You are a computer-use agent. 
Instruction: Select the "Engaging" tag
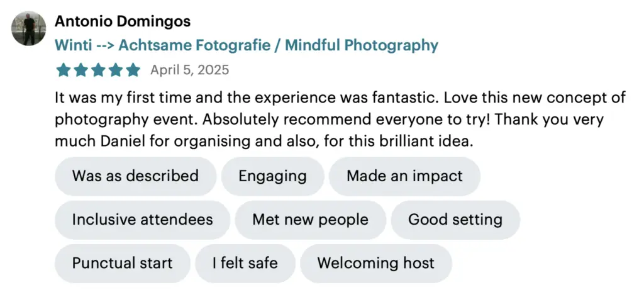pos(272,176)
